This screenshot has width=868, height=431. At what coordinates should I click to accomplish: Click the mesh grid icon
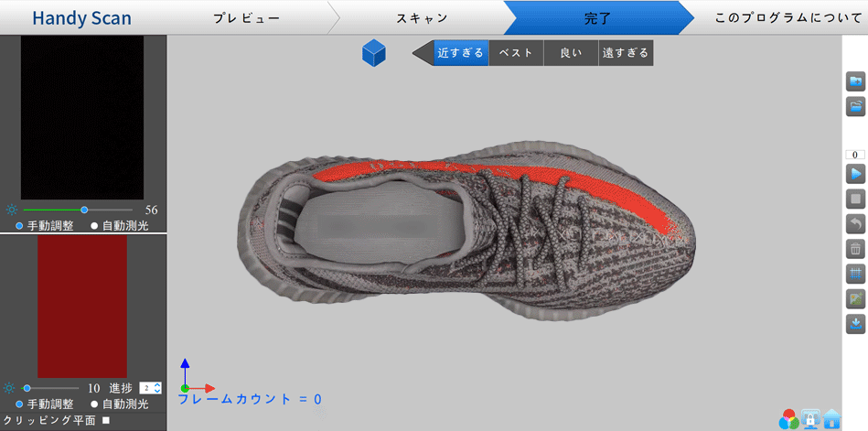point(855,273)
